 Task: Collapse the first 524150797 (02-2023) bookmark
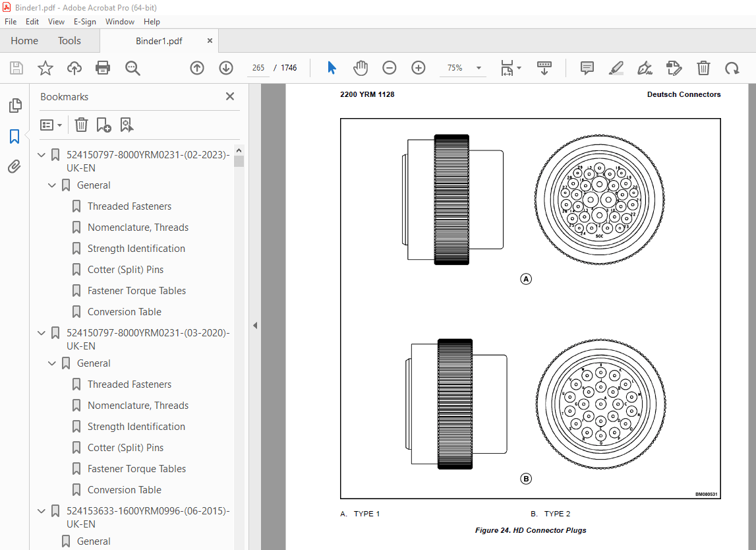[42, 155]
